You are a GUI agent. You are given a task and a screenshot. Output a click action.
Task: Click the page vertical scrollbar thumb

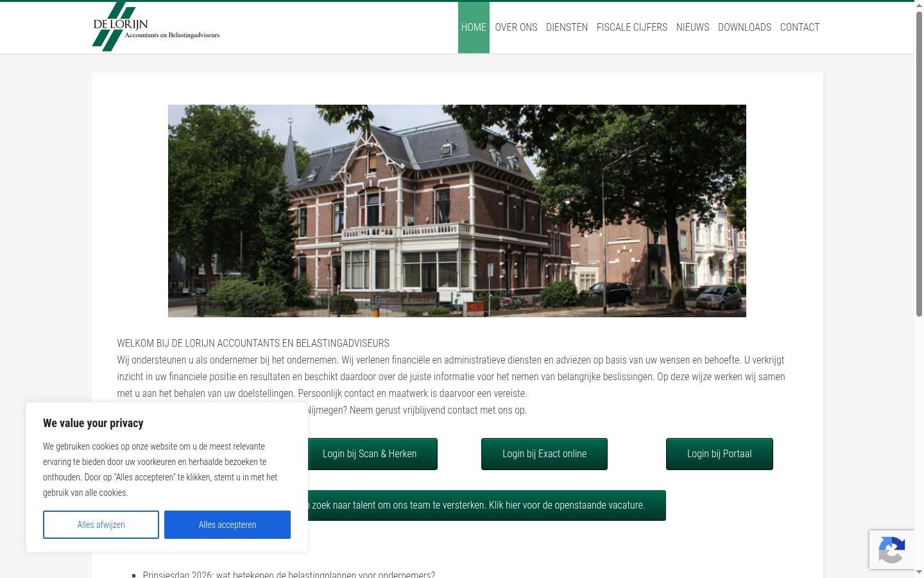[x=919, y=164]
